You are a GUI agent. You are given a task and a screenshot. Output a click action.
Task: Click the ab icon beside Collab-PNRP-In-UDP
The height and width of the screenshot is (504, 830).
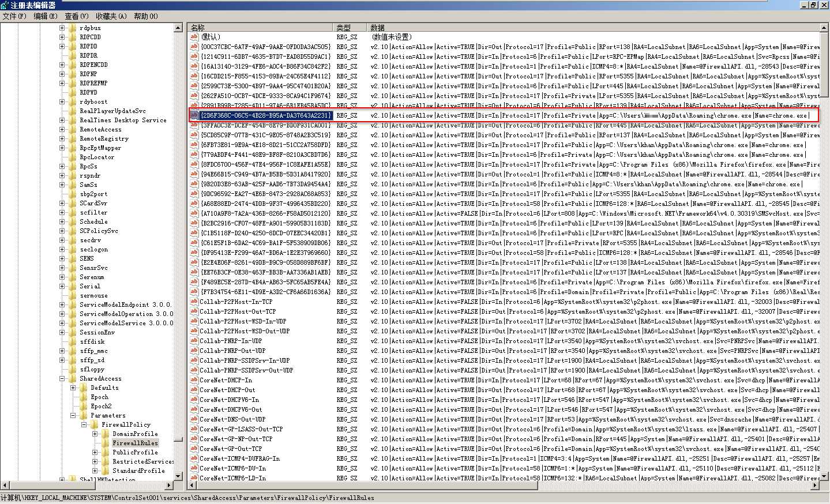point(194,341)
